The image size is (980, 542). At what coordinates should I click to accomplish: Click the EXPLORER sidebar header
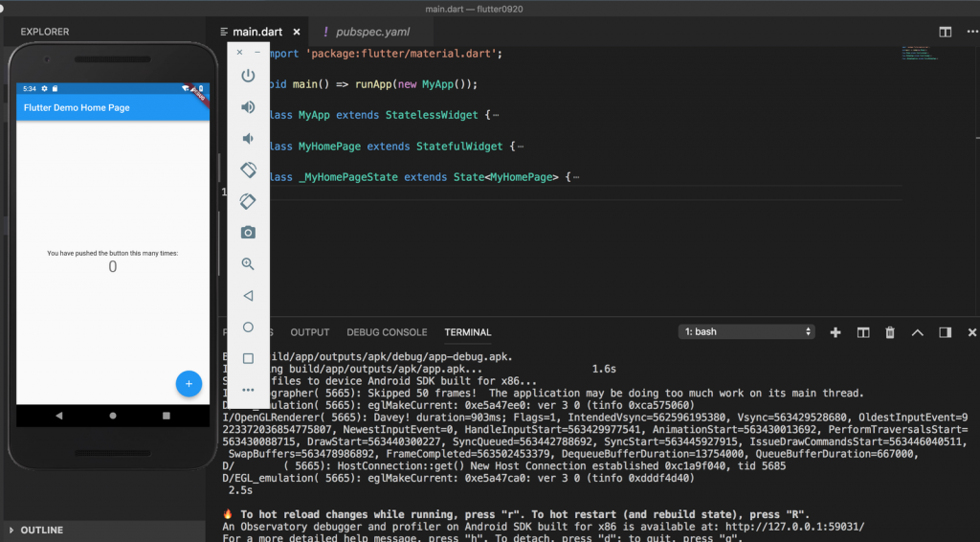tap(45, 32)
